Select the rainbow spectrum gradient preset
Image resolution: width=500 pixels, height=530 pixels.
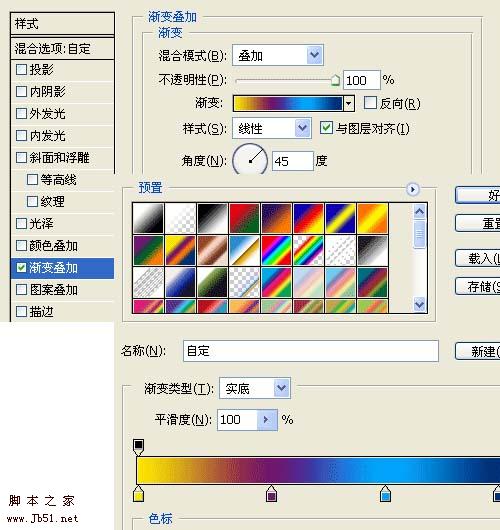[x=277, y=250]
